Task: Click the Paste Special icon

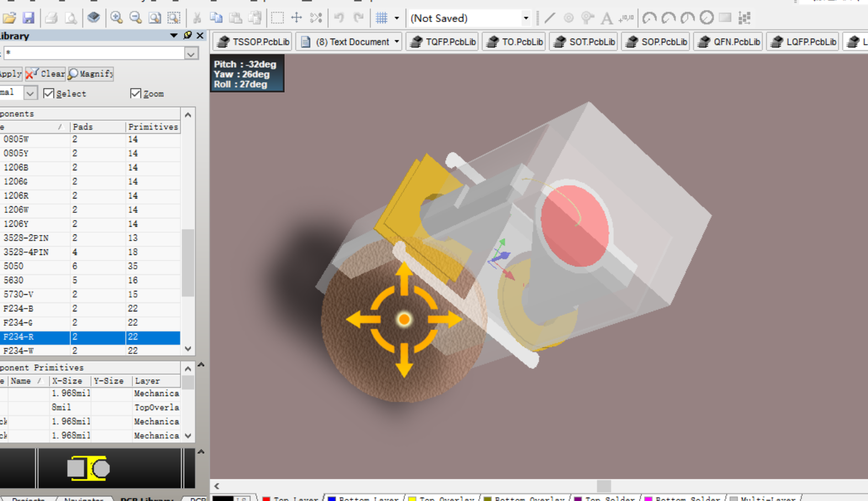Action: pyautogui.click(x=255, y=18)
